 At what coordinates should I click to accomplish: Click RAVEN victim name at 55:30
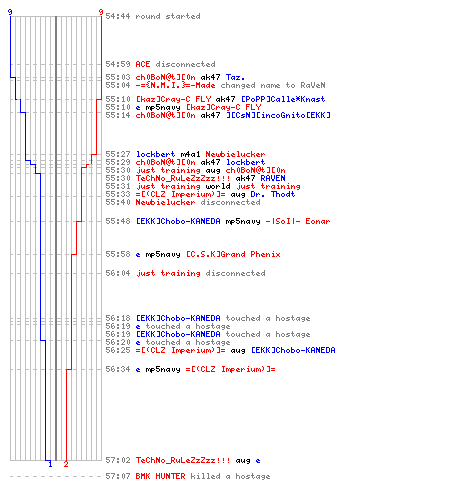273,178
